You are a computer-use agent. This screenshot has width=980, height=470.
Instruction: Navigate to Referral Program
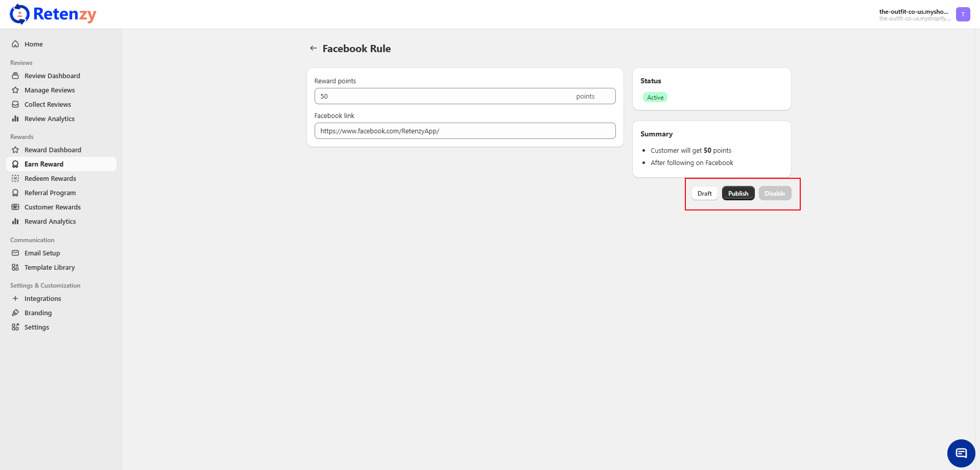click(x=50, y=193)
